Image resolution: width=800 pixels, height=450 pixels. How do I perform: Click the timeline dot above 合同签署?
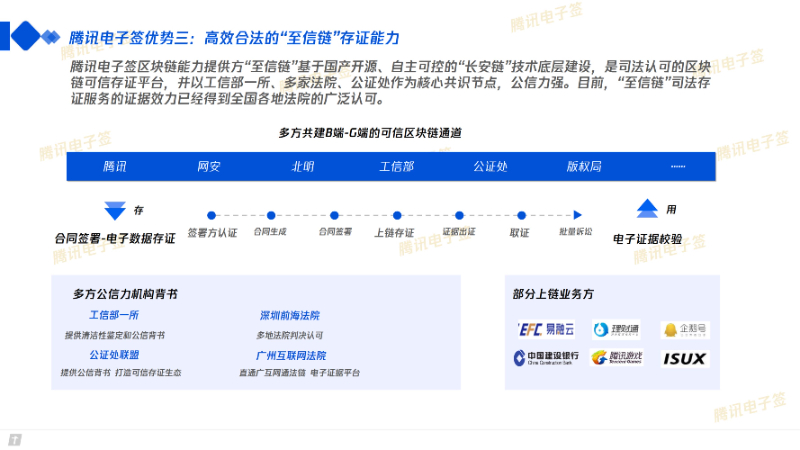pyautogui.click(x=334, y=215)
